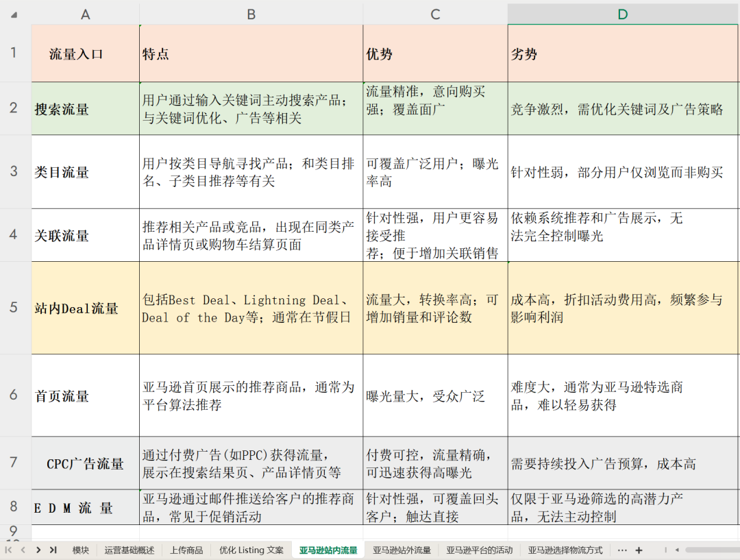Open 亚马逊平台的活动 sheet tab
This screenshot has width=740, height=560.
coord(480,550)
